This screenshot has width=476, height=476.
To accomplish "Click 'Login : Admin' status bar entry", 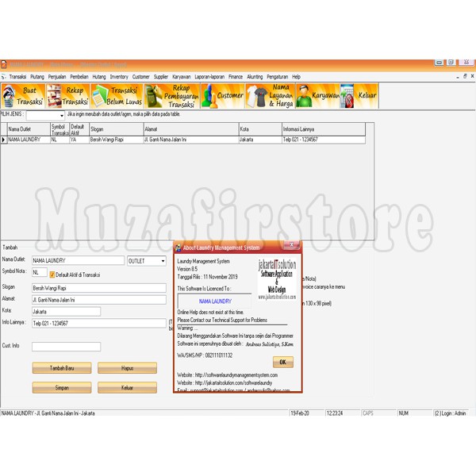I will [x=451, y=413].
